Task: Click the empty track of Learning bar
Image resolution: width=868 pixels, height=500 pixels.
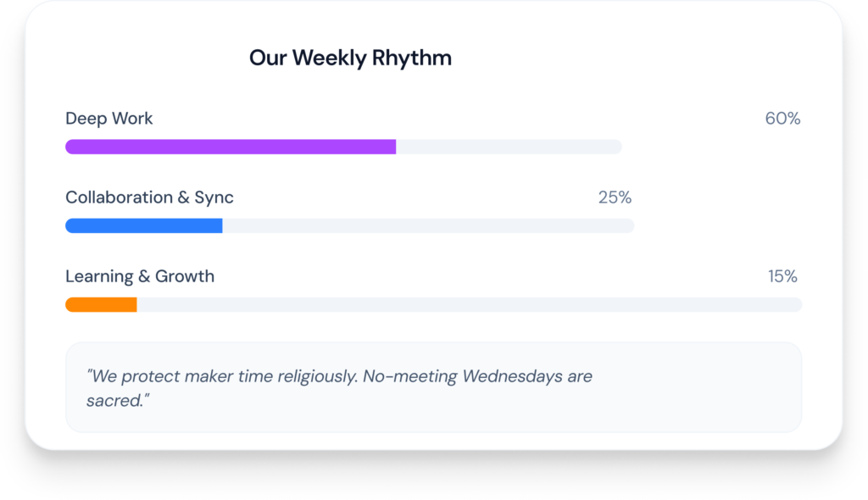Action: [x=470, y=304]
